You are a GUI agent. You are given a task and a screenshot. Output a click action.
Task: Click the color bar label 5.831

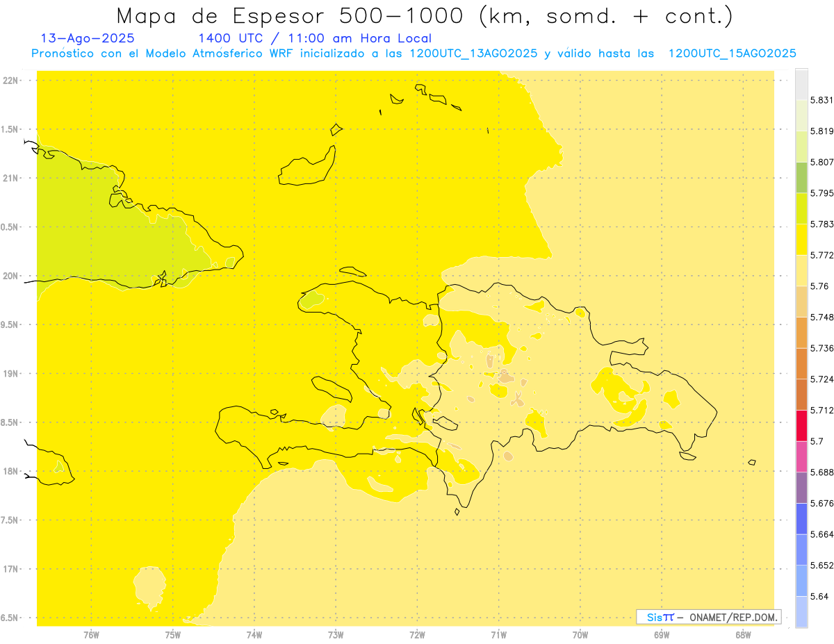[821, 100]
